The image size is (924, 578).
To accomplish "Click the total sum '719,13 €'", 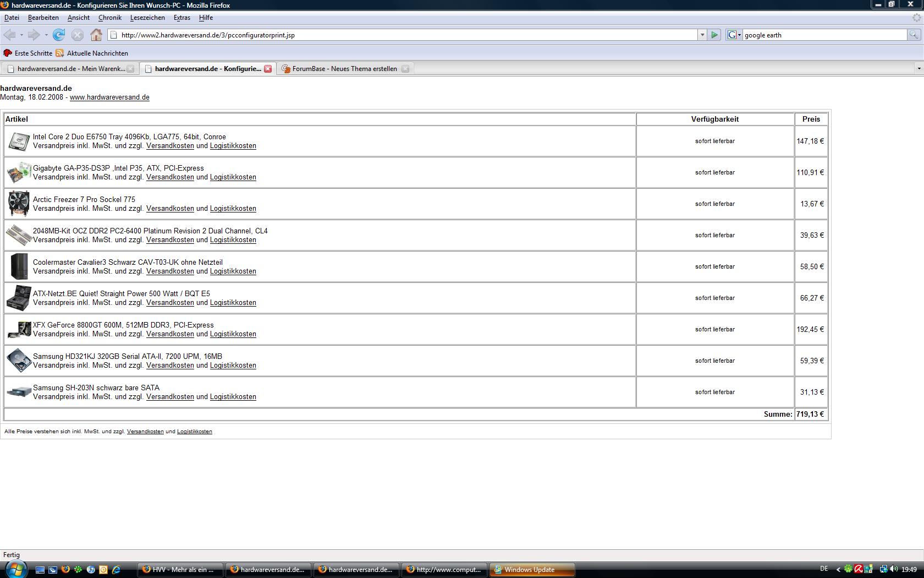I will point(810,415).
